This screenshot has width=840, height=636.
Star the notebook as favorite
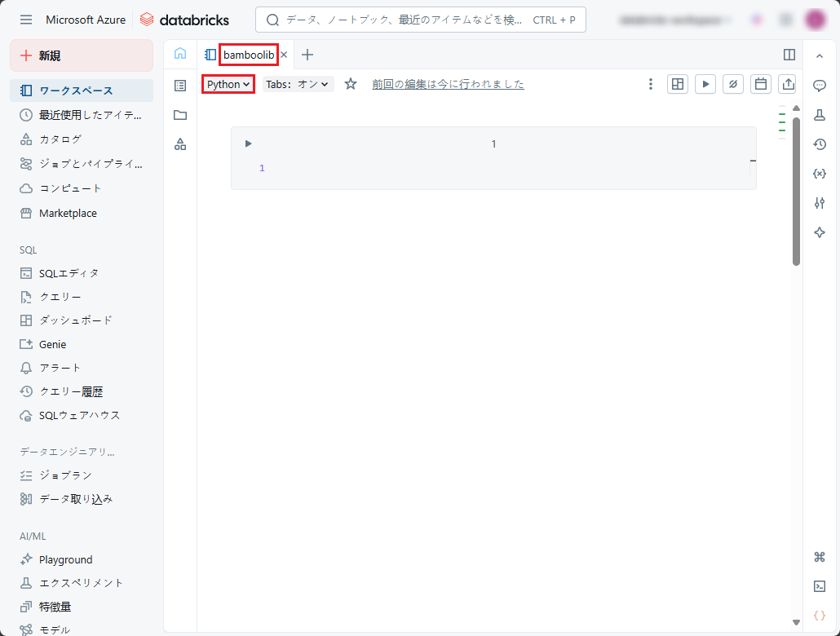(351, 84)
